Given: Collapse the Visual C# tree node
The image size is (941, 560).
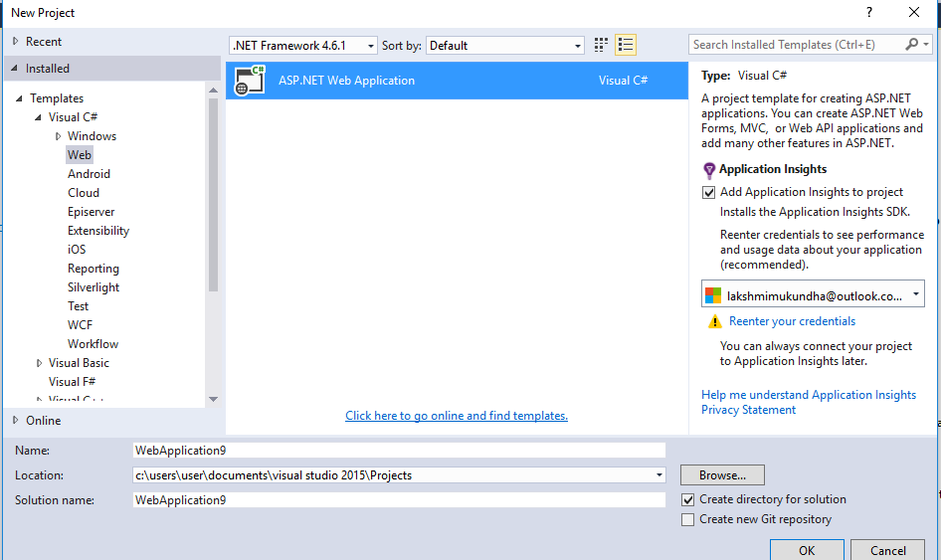Looking at the screenshot, I should point(38,117).
